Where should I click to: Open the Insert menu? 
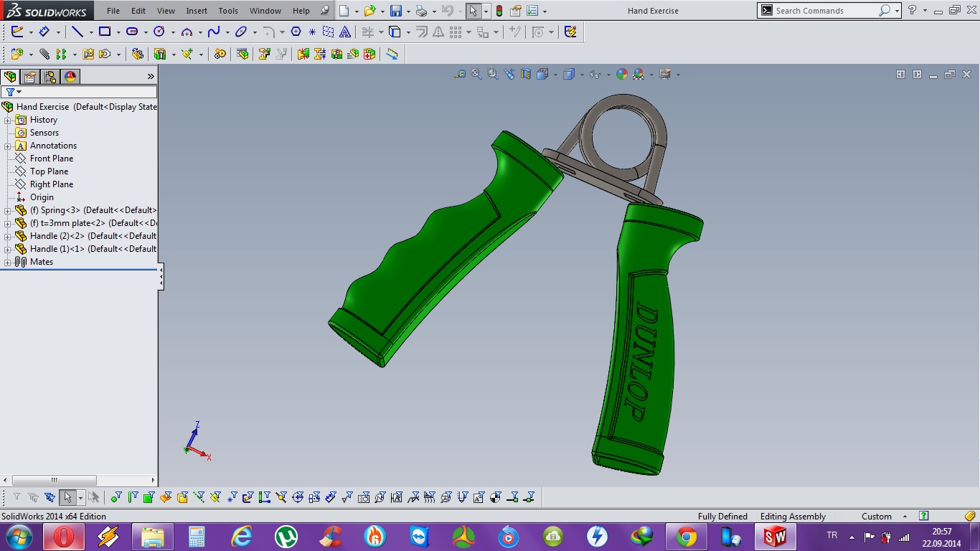click(x=197, y=11)
